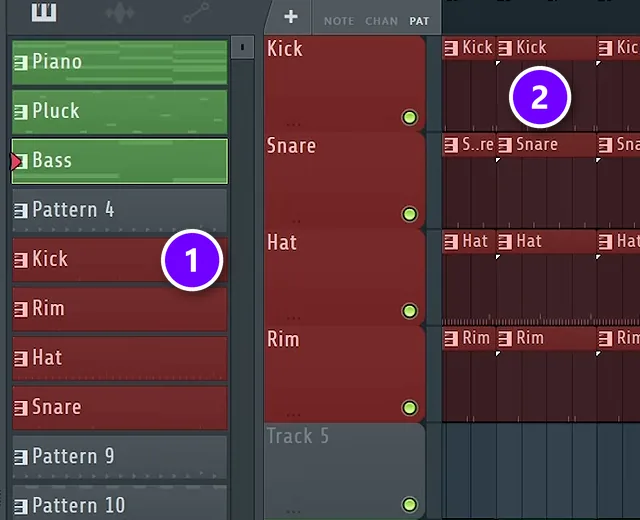Screen dimensions: 640x520
Task: Select the Hat pattern in picker
Action: (x=120, y=359)
